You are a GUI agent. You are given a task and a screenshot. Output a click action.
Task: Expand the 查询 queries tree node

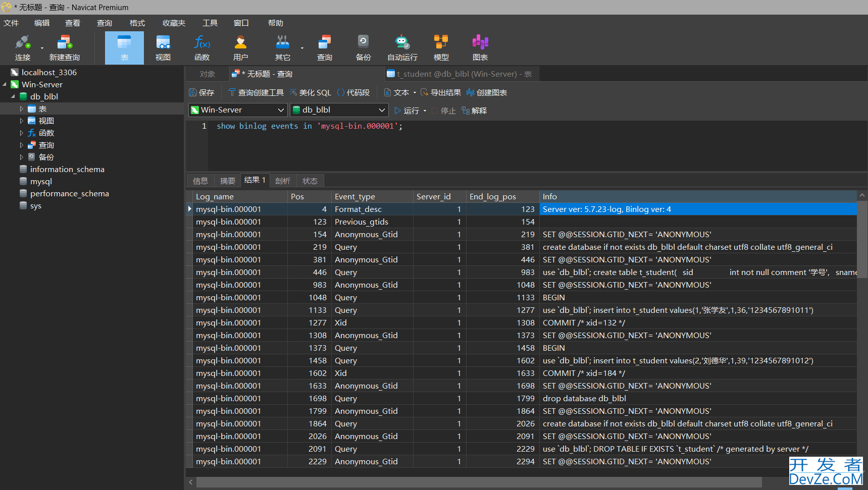pos(21,145)
